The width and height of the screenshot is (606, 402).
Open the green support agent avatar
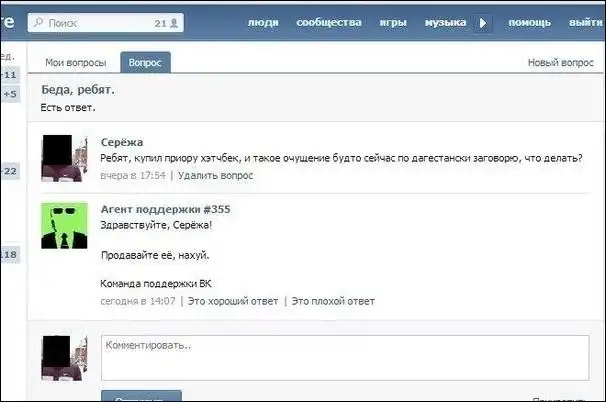point(65,227)
